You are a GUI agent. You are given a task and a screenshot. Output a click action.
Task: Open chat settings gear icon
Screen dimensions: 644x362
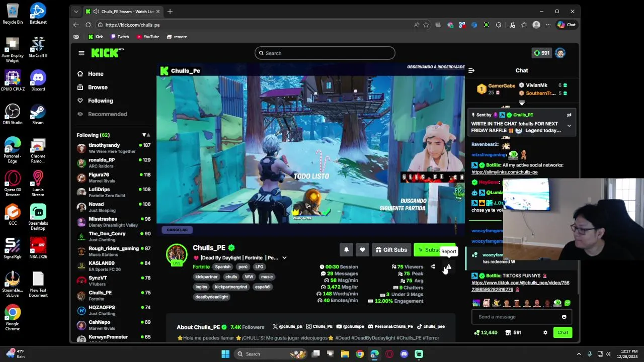pyautogui.click(x=545, y=332)
